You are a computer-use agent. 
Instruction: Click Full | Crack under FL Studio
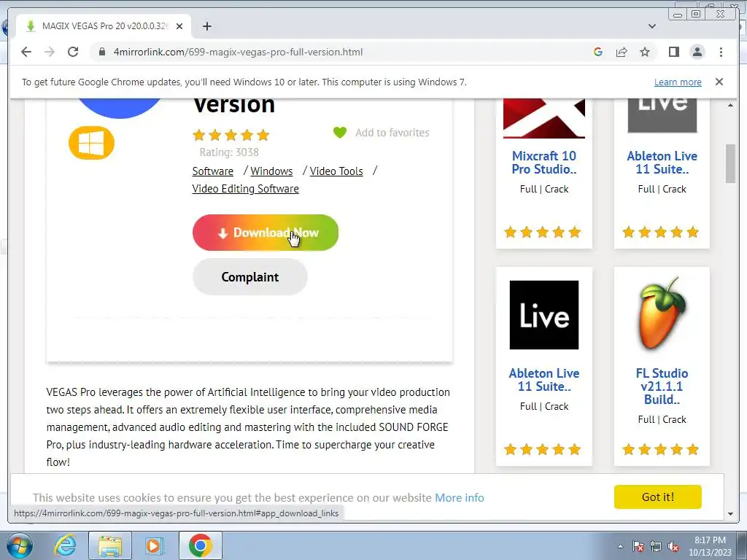click(x=662, y=419)
